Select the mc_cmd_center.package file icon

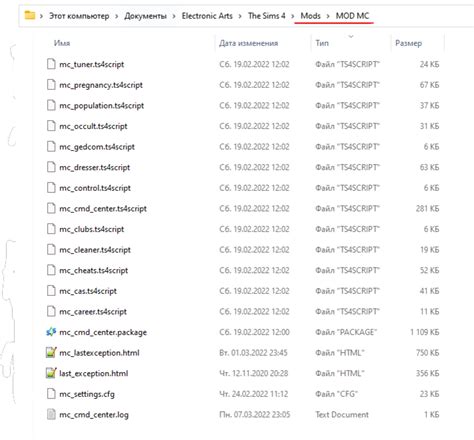pos(51,332)
